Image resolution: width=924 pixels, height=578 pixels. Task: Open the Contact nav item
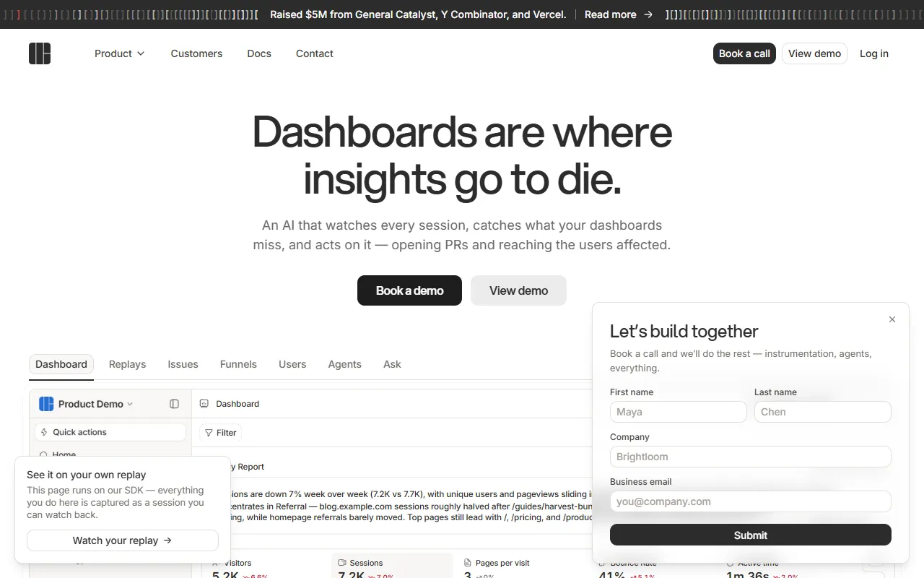315,53
